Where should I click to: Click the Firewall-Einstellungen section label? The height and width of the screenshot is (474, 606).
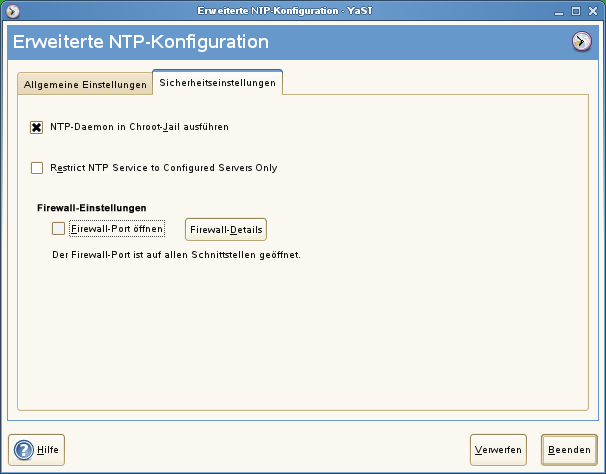pyautogui.click(x=91, y=207)
